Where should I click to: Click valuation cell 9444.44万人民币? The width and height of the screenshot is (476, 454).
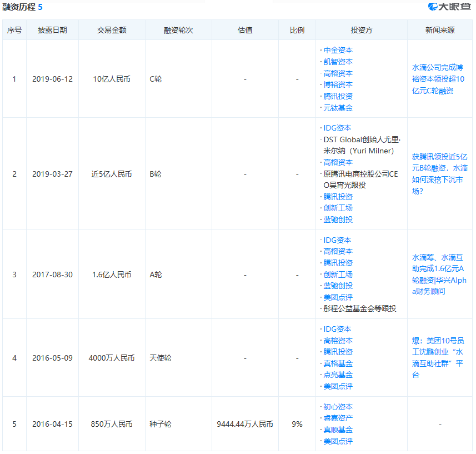pyautogui.click(x=245, y=424)
